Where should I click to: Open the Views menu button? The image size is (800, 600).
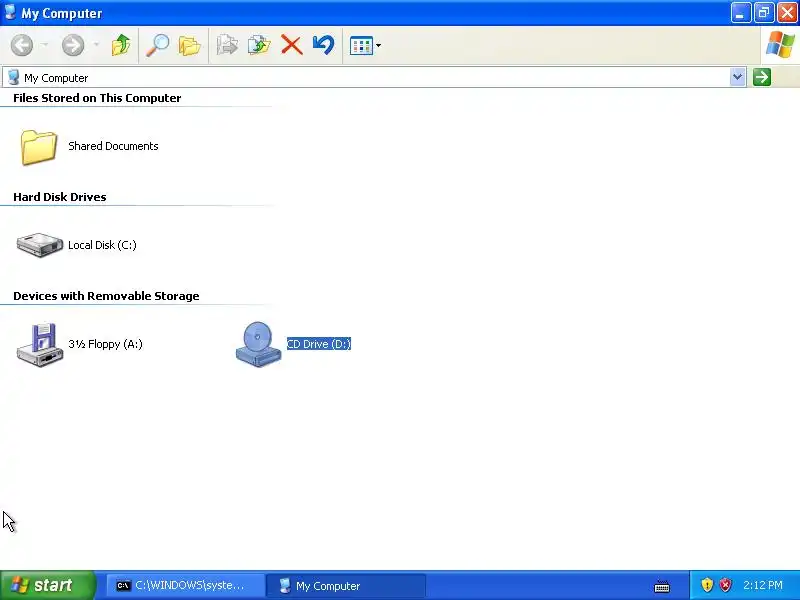[365, 45]
